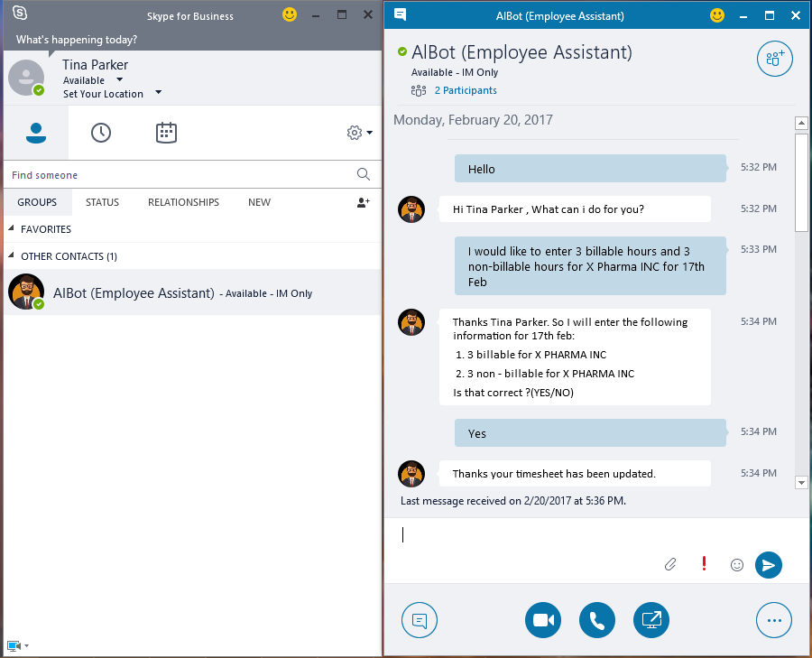Click the '3 billable hours' request message bubble
This screenshot has width=812, height=658.
590,265
